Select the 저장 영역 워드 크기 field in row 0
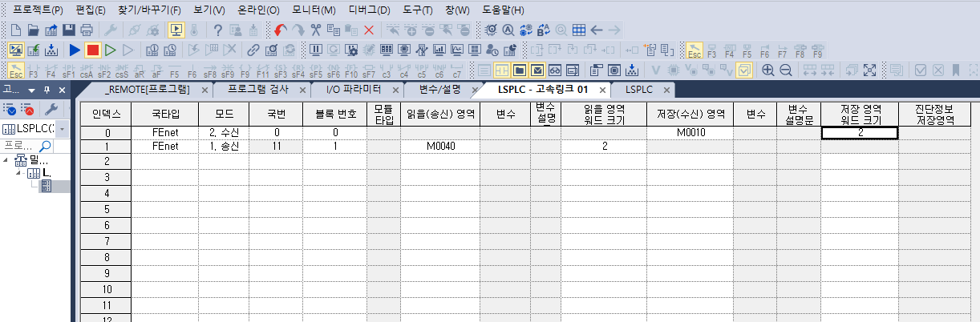 tap(860, 133)
